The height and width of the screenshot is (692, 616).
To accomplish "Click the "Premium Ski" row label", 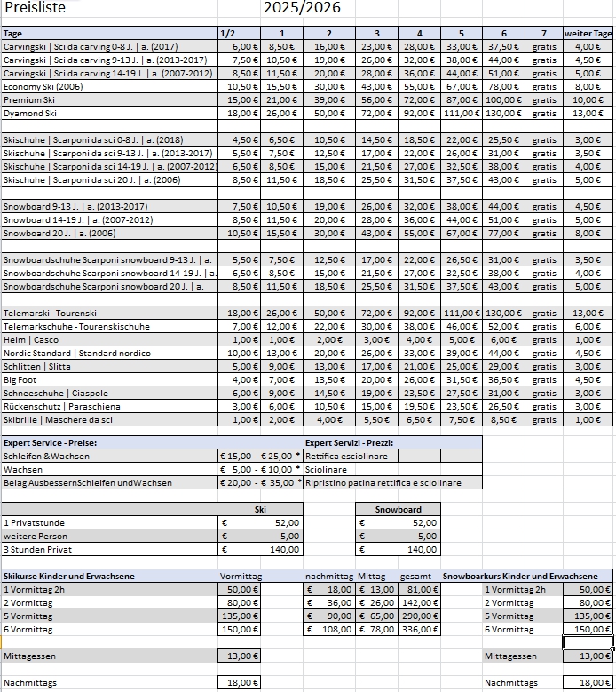I will (x=29, y=101).
